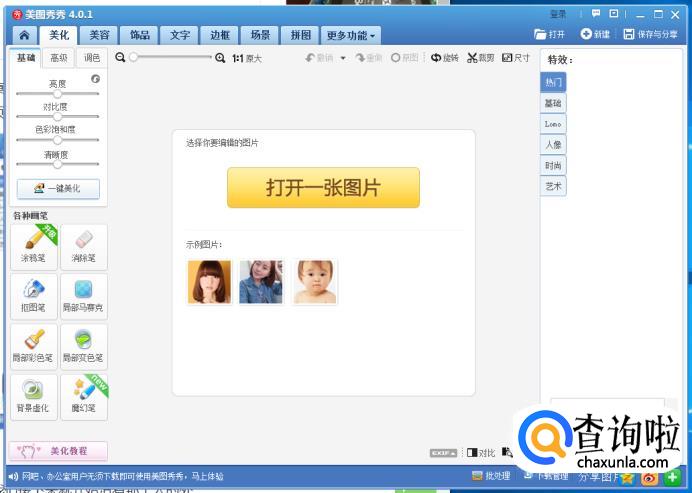The width and height of the screenshot is (692, 493).
Task: Expand the 更多功能 dropdown menu
Action: point(351,35)
